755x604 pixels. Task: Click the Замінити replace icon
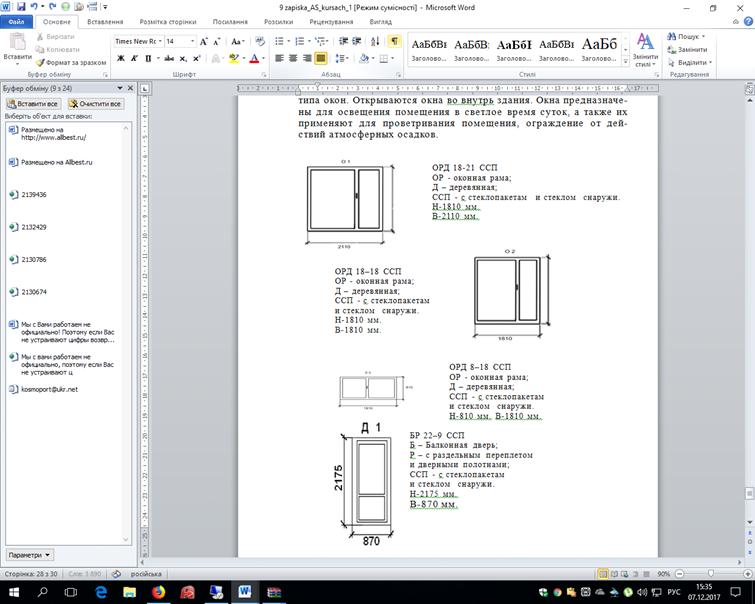click(x=687, y=49)
